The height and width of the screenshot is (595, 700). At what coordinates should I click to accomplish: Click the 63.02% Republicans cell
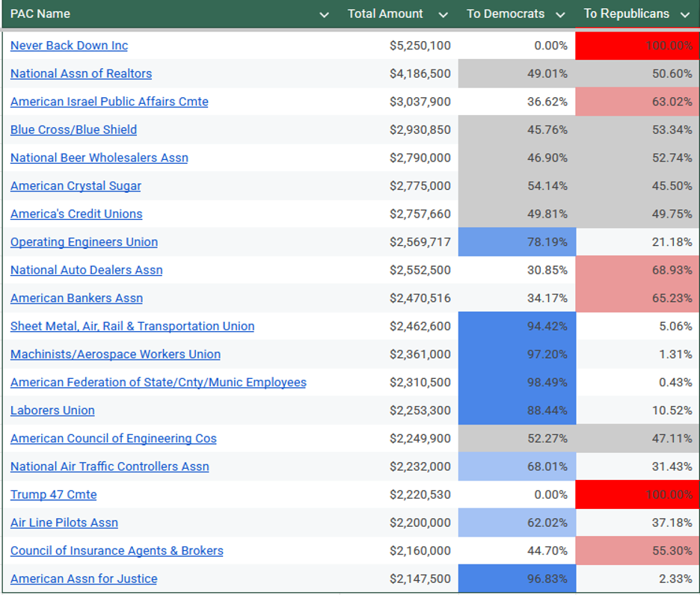pos(637,102)
